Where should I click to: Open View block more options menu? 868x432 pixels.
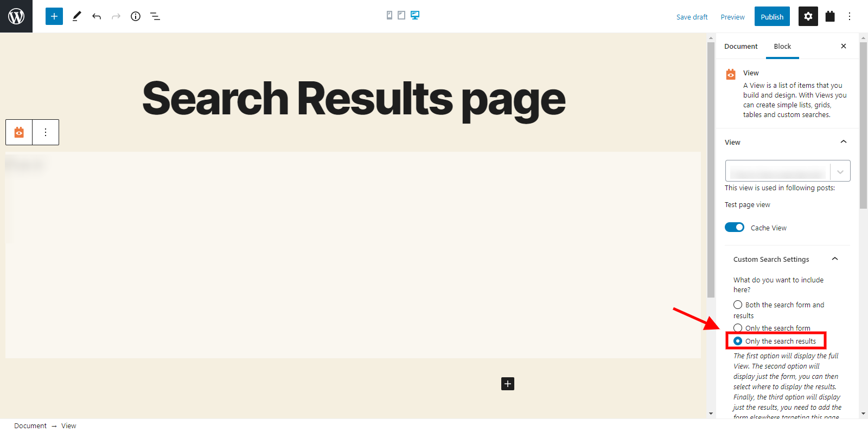[x=46, y=132]
